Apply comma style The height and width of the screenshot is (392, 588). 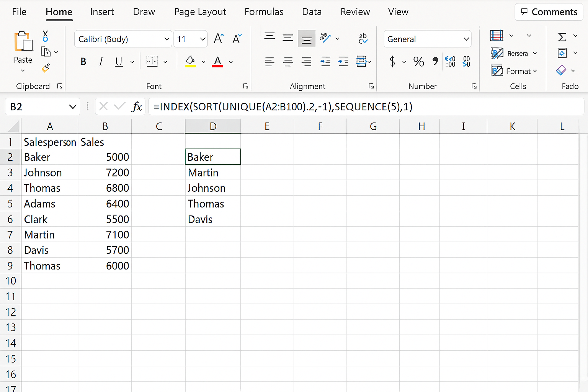click(x=435, y=60)
